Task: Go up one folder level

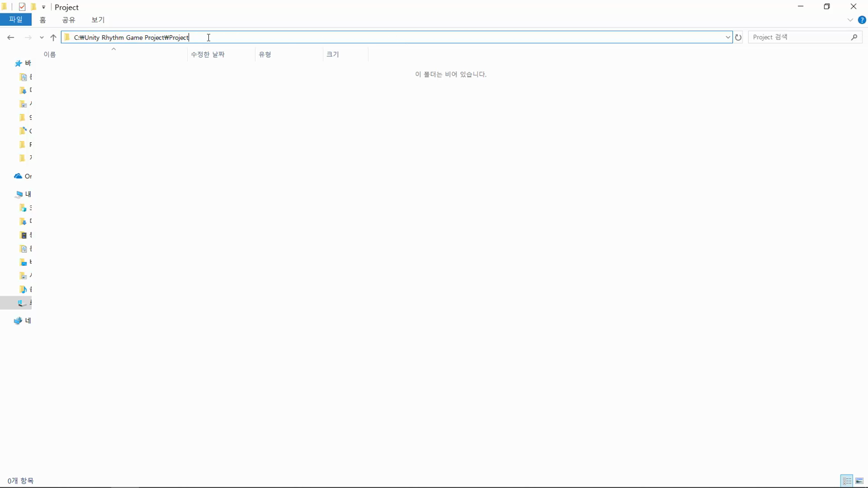Action: point(53,37)
